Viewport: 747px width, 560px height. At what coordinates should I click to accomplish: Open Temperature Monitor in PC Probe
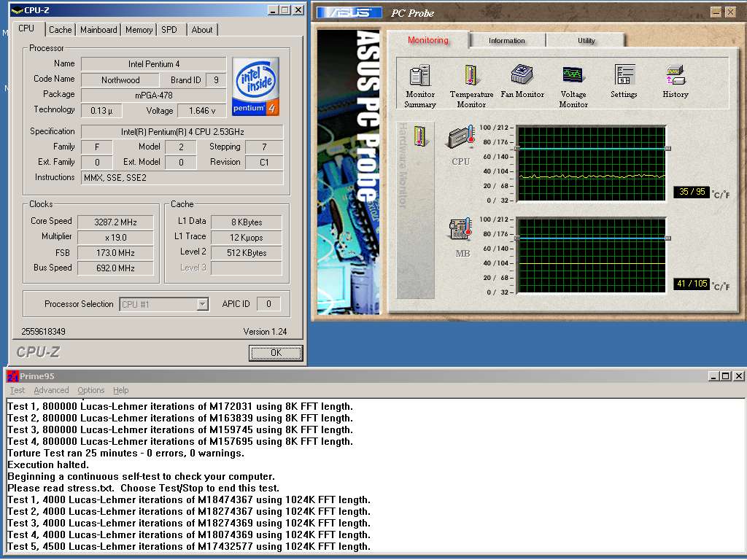click(x=471, y=86)
